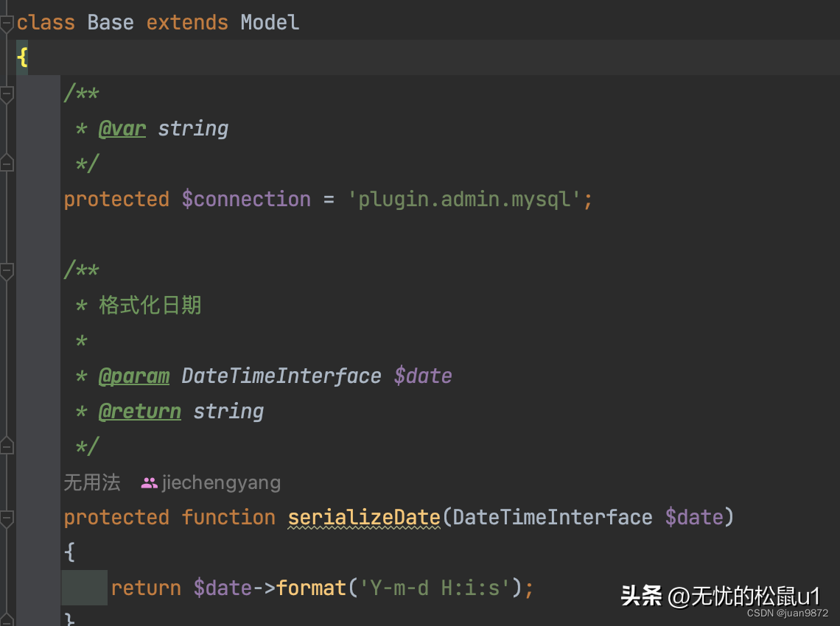
Task: Click the @var doc tag
Action: pyautogui.click(x=122, y=128)
